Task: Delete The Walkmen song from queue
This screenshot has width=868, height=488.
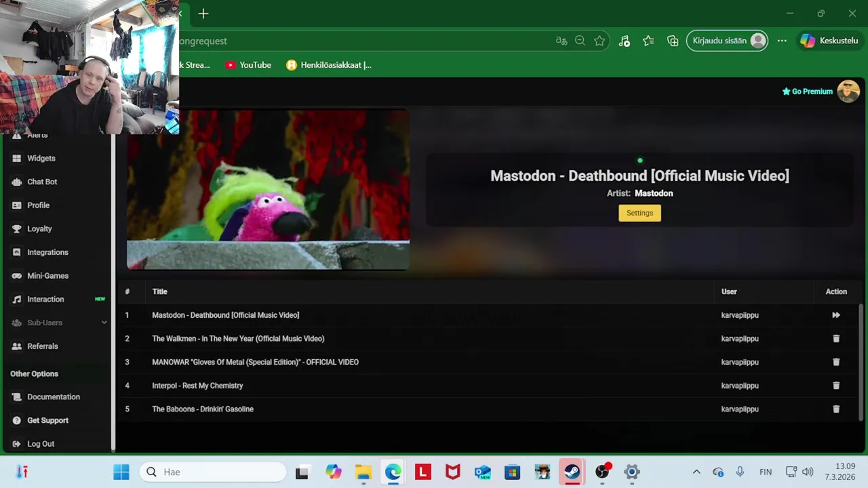Action: coord(836,338)
